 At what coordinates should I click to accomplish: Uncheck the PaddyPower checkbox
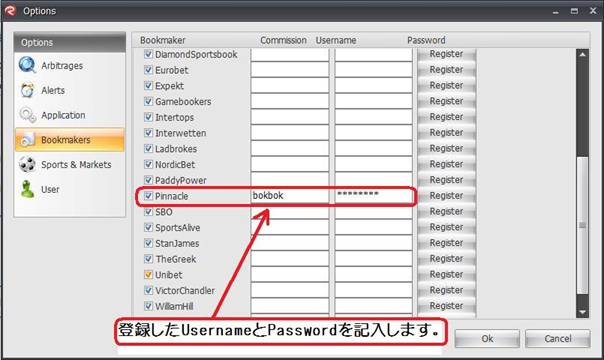click(x=148, y=180)
